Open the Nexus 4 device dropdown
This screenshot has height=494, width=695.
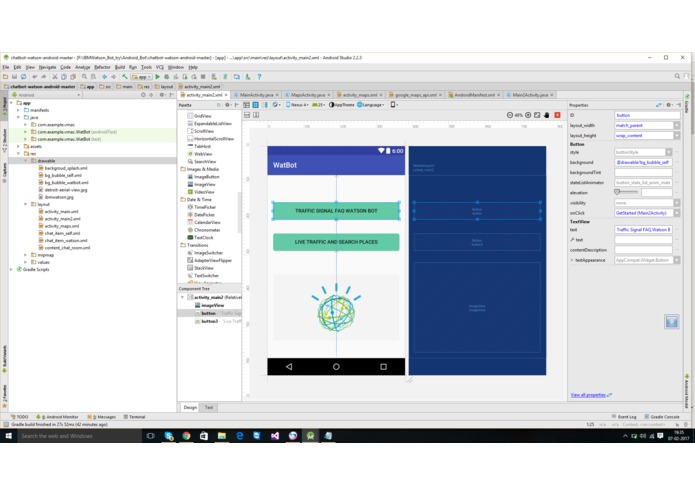pyautogui.click(x=297, y=105)
